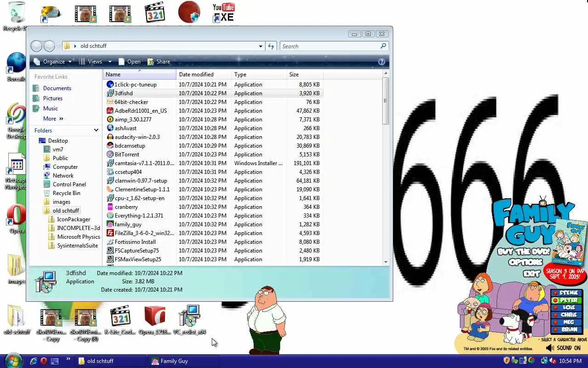Expand the address bar history dropdown
The height and width of the screenshot is (368, 588).
[x=260, y=46]
